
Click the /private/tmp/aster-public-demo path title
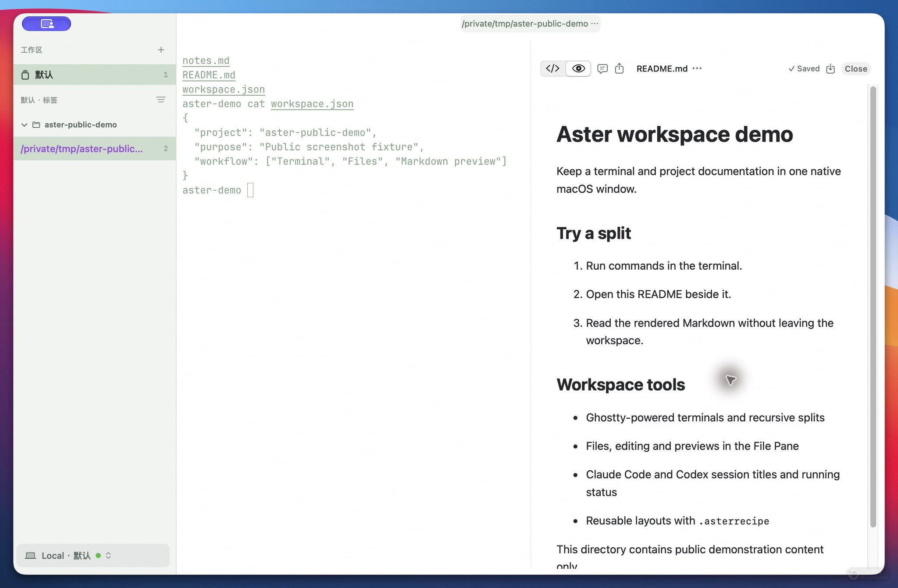tap(525, 24)
